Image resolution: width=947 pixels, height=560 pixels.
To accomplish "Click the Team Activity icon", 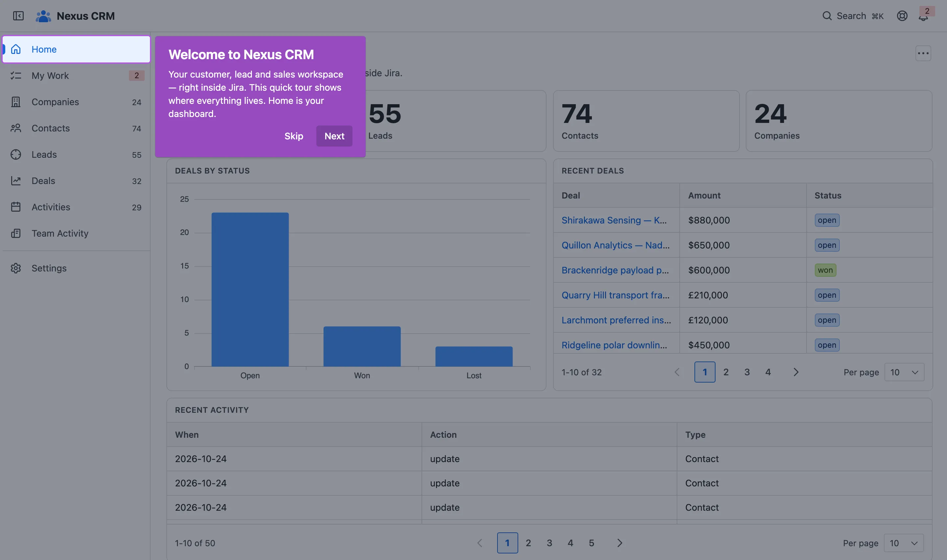I will point(16,233).
